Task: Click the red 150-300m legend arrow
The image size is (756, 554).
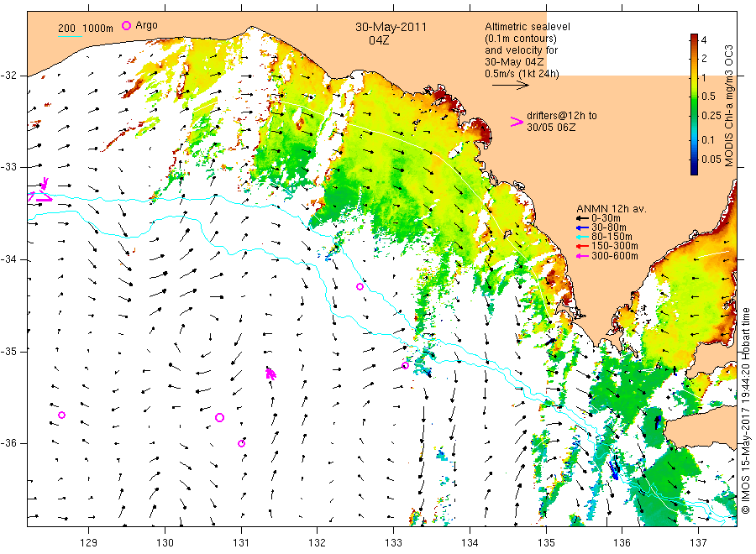Action: coord(583,247)
